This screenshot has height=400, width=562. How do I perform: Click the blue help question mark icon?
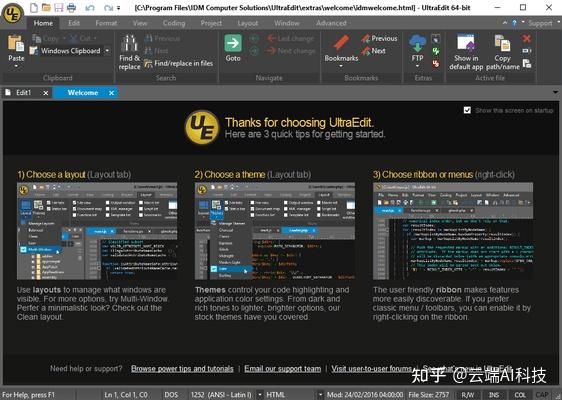(514, 23)
